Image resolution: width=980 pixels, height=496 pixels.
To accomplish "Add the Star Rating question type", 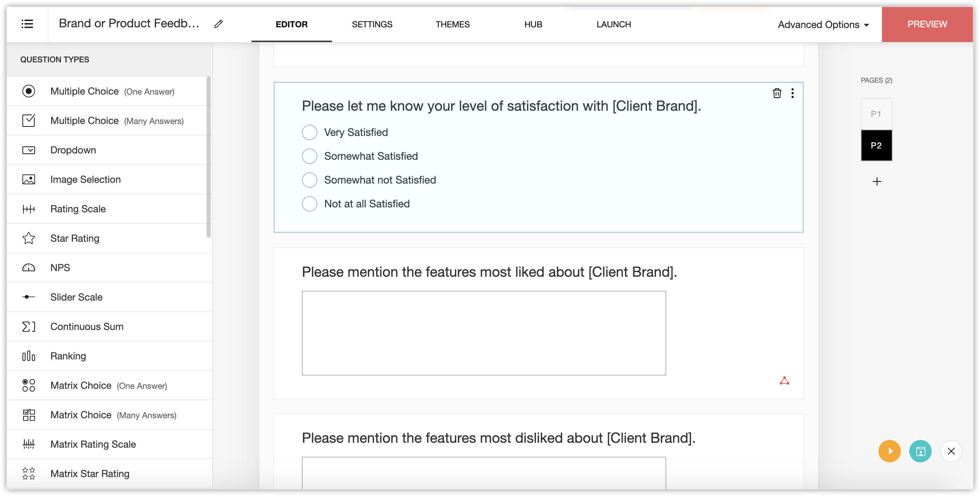I will (75, 238).
